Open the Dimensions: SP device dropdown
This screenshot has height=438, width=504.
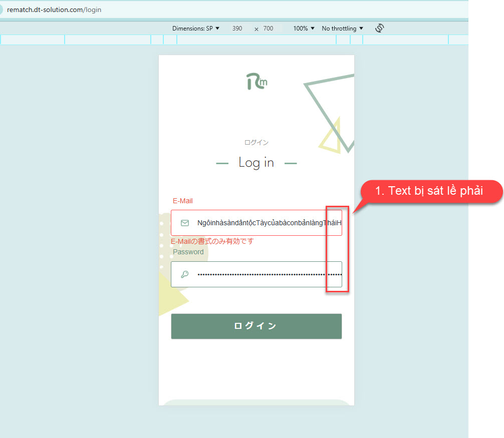tap(196, 29)
